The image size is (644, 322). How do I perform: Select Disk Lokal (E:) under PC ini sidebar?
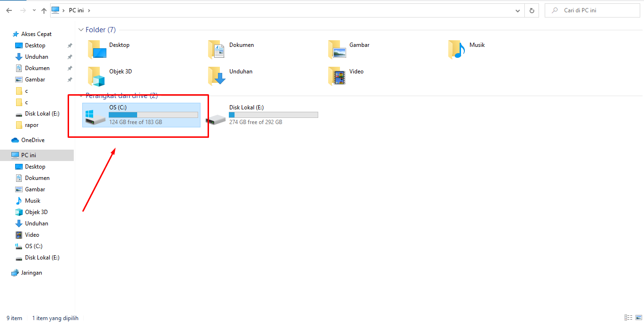(42, 258)
